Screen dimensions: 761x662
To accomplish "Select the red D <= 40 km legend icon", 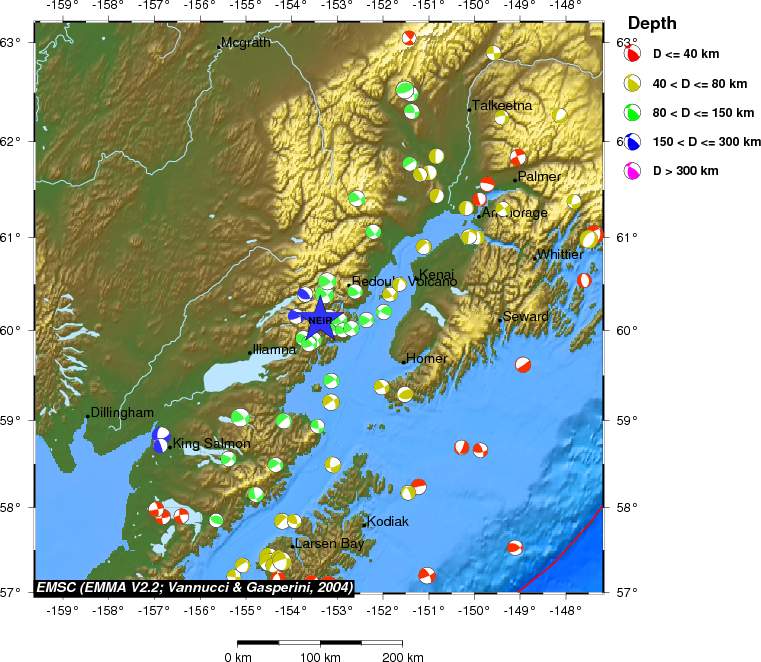I will point(632,53).
